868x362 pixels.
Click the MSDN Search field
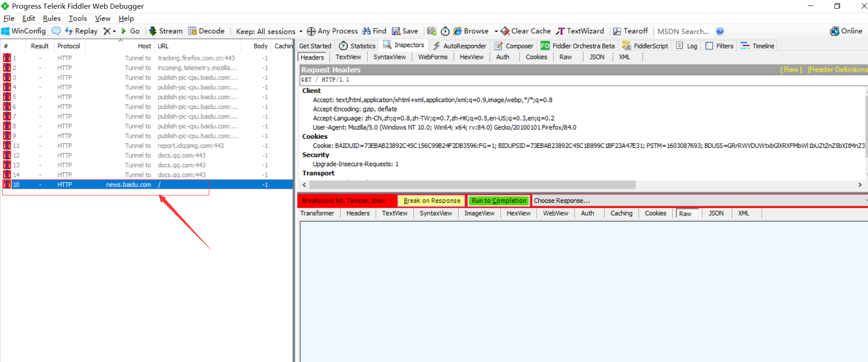click(x=683, y=31)
